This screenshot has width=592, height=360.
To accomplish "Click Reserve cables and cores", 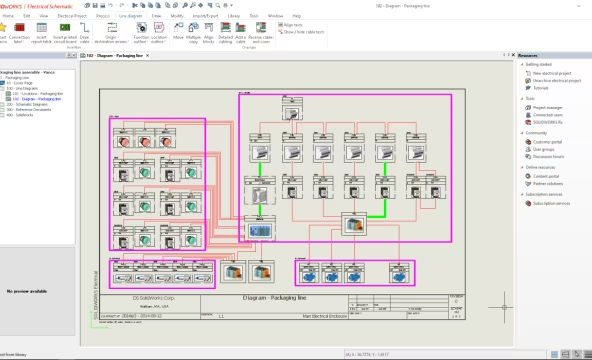I will pos(261,32).
